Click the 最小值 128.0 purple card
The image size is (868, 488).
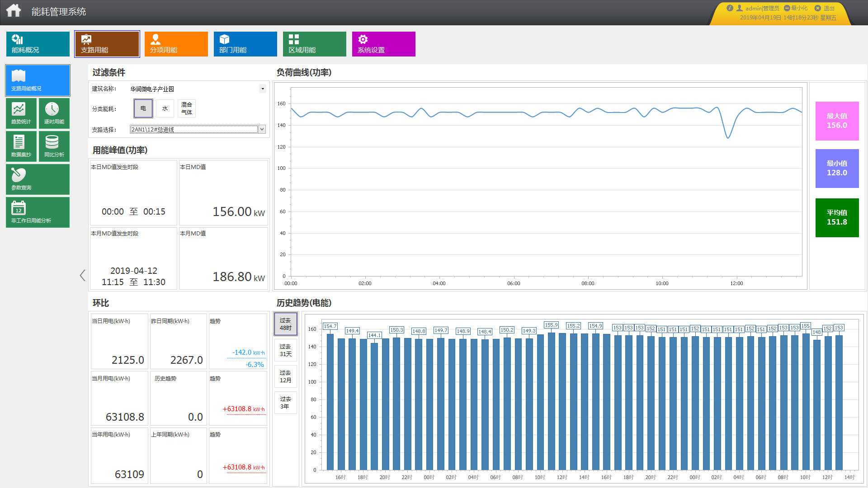point(837,169)
